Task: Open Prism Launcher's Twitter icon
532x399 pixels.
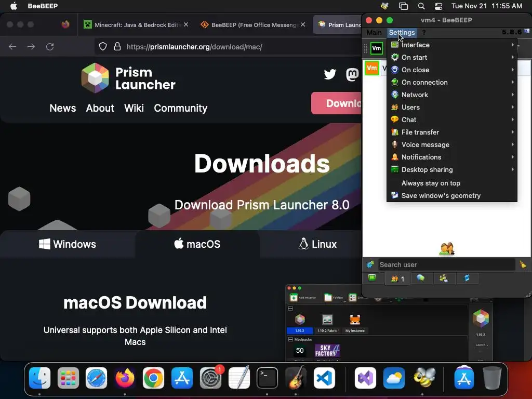Action: [x=330, y=74]
